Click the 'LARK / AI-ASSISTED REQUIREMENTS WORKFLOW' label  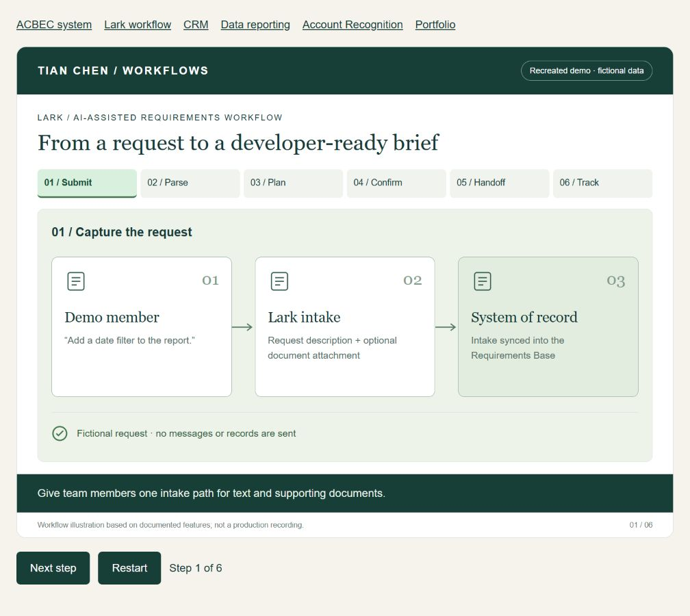pyautogui.click(x=159, y=118)
